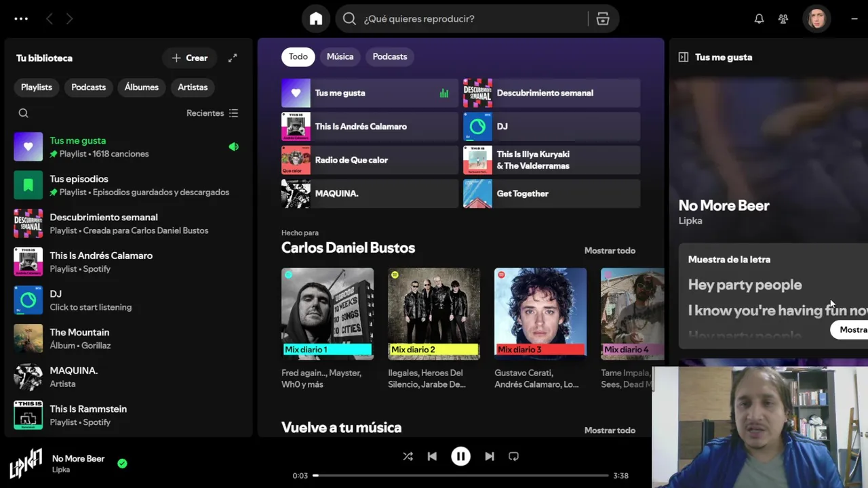Open Tus me gusta shortcut tile

point(370,94)
